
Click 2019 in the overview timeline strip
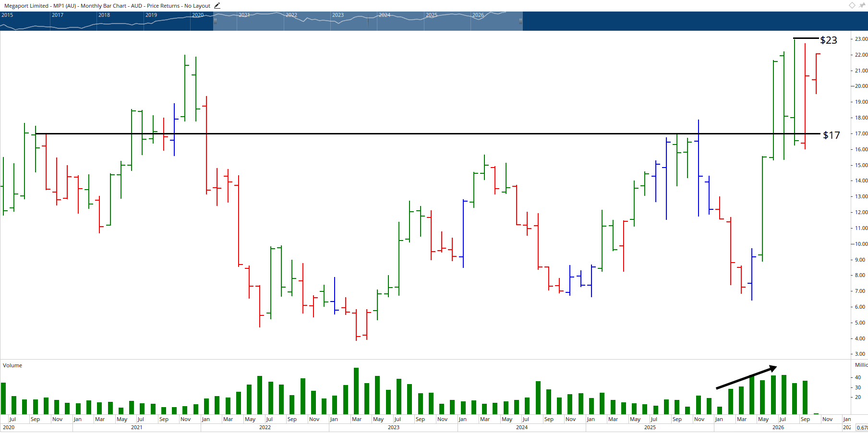pyautogui.click(x=151, y=15)
